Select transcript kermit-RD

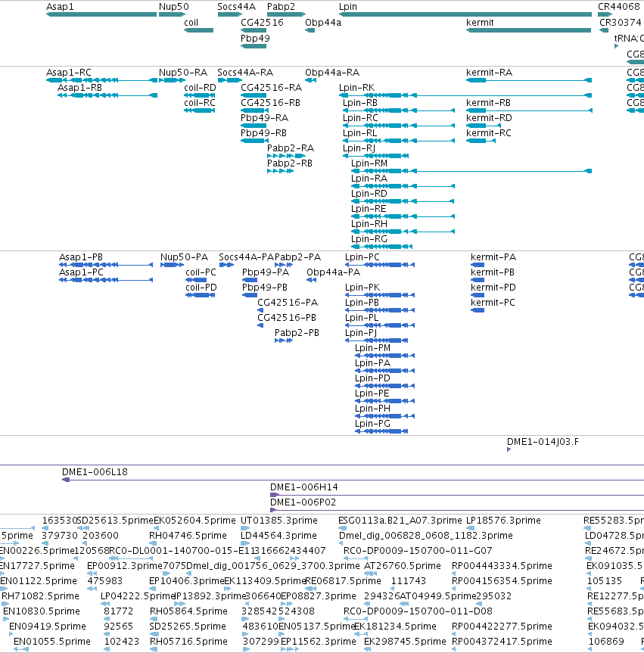coord(484,126)
